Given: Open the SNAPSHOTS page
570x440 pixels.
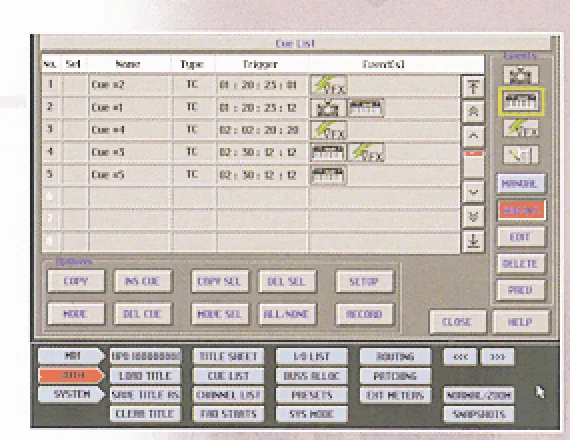Looking at the screenshot, I should point(479,414).
